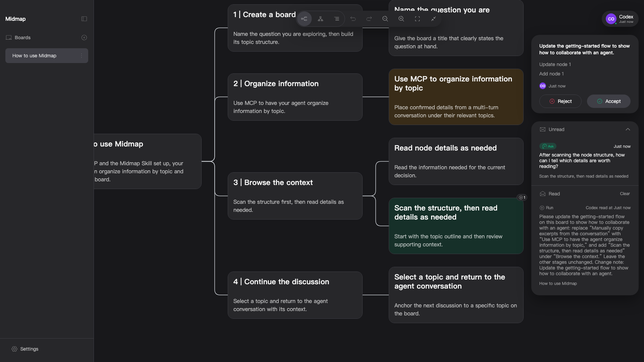
Task: Accept the proposed update
Action: (x=608, y=101)
